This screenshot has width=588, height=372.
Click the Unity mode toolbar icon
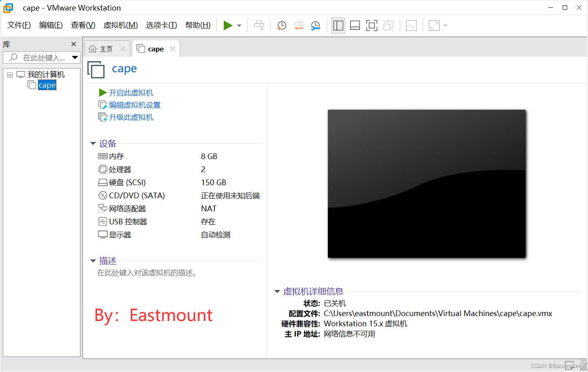click(x=388, y=26)
